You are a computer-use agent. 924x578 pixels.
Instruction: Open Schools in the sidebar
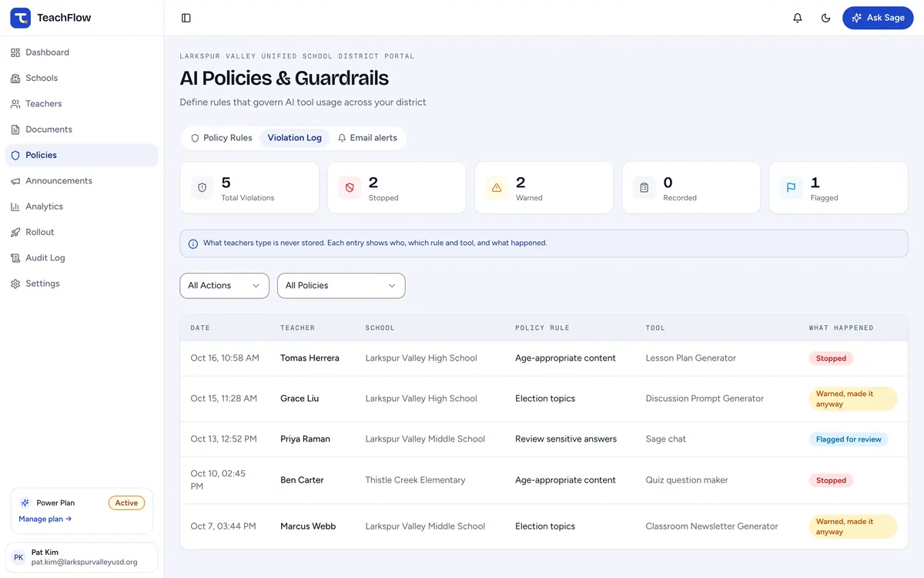click(x=82, y=78)
